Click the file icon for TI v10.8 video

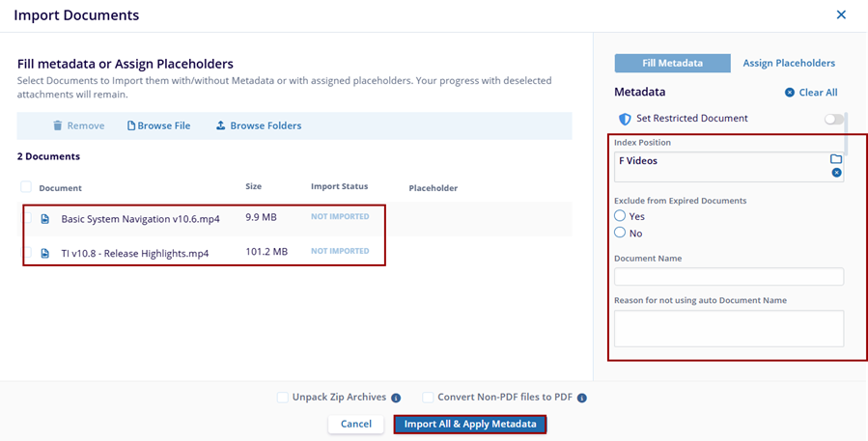45,253
